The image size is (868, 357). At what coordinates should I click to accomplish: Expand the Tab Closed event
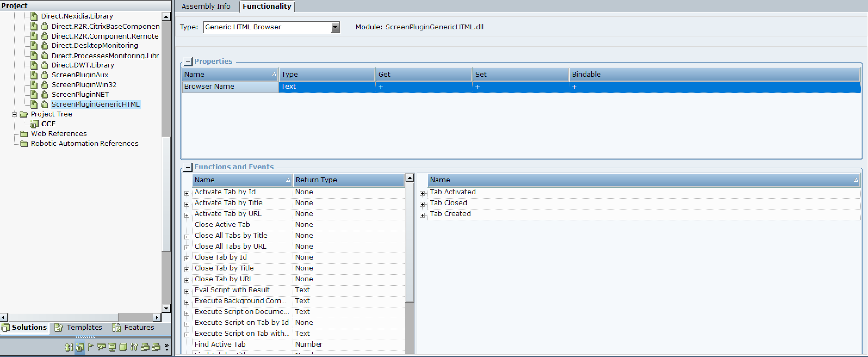point(422,204)
